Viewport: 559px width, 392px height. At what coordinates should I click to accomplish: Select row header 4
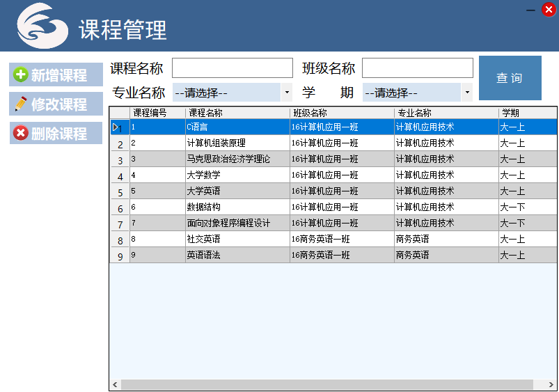click(x=120, y=175)
